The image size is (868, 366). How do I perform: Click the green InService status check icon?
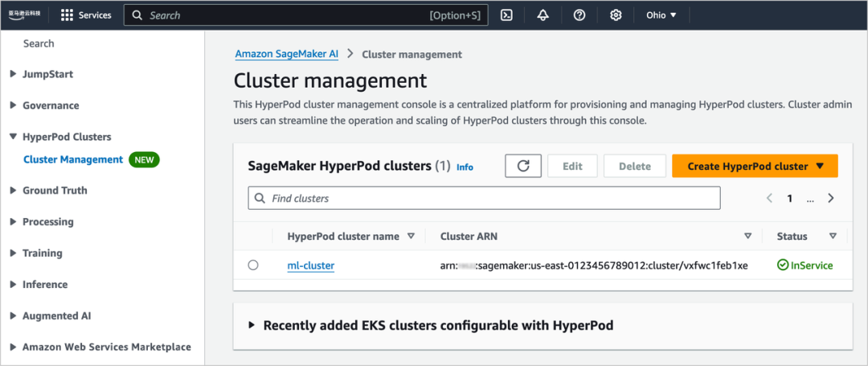point(782,265)
